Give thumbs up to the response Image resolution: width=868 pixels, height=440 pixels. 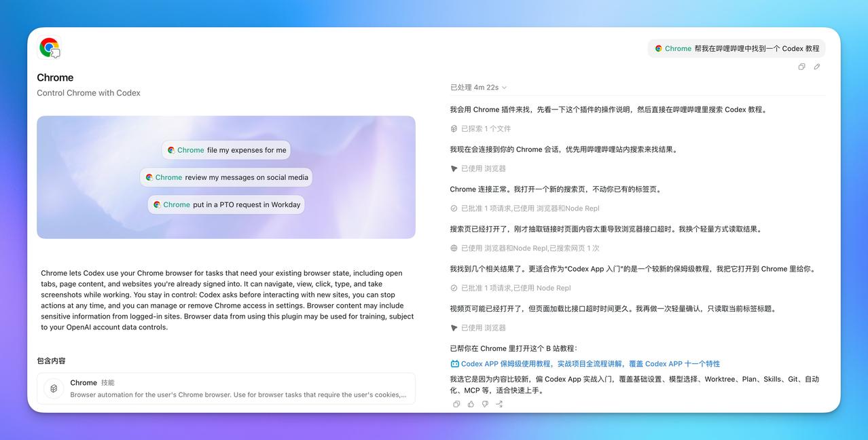pos(471,404)
